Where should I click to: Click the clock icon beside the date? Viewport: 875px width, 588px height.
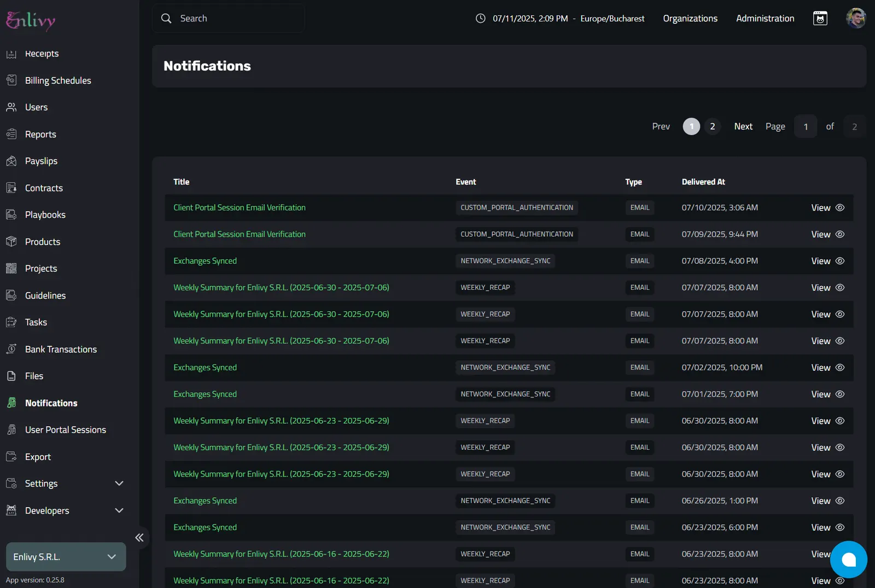pyautogui.click(x=480, y=18)
